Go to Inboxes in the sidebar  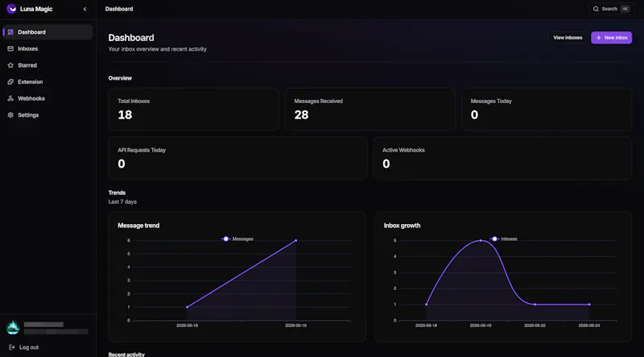tap(47, 48)
